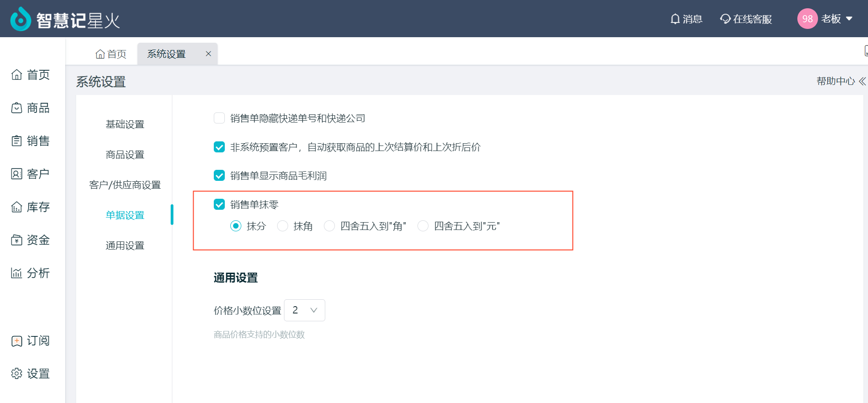Close the 系统设置 tab
Image resolution: width=868 pixels, height=403 pixels.
208,54
